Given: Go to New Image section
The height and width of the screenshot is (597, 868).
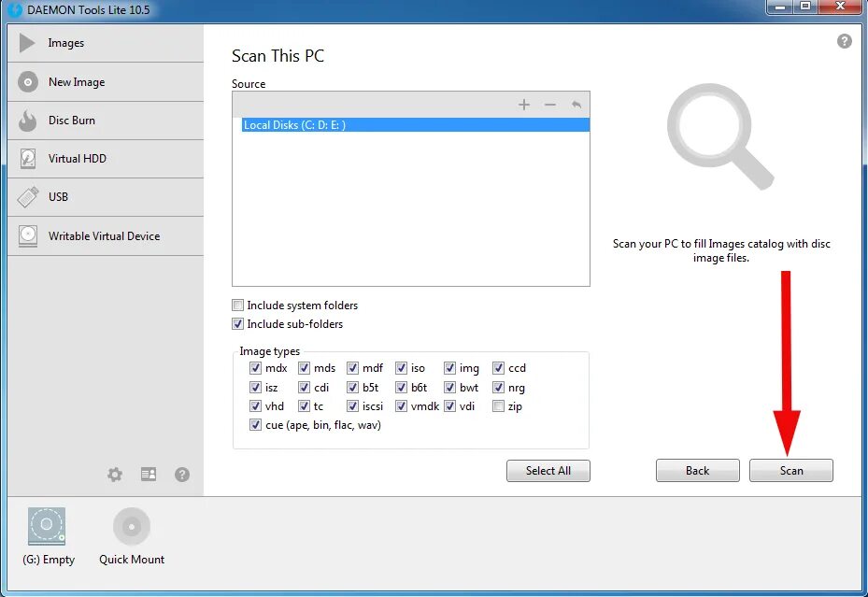Looking at the screenshot, I should (106, 82).
